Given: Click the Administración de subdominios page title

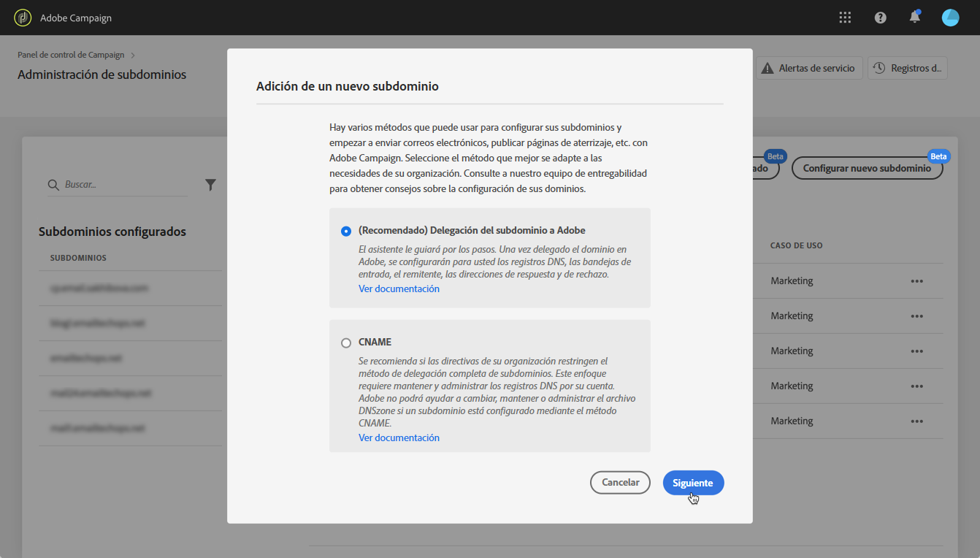Looking at the screenshot, I should point(102,74).
